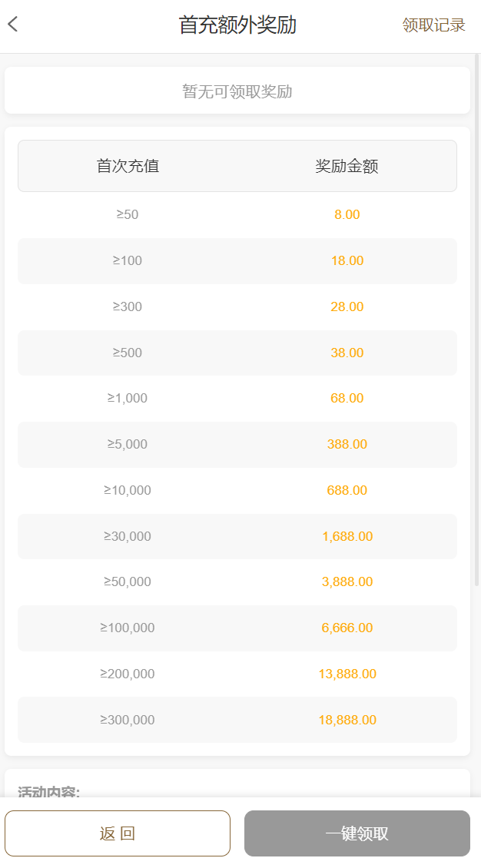Tap the 68.00 reward amount
The height and width of the screenshot is (868, 481).
tap(347, 398)
